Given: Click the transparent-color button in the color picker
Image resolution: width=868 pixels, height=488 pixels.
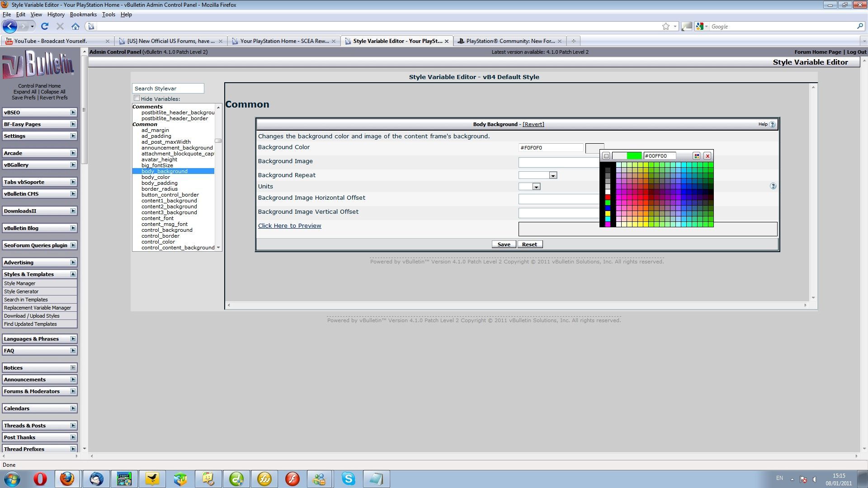Looking at the screenshot, I should 606,156.
